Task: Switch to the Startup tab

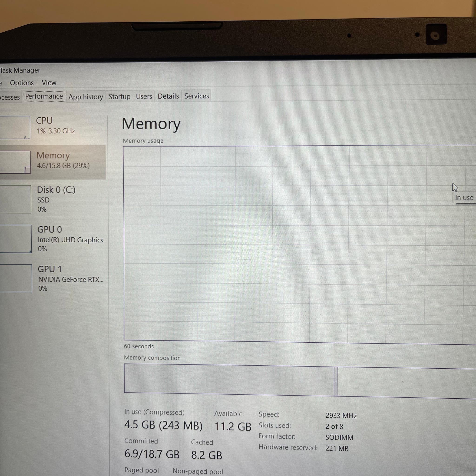Action: (119, 97)
